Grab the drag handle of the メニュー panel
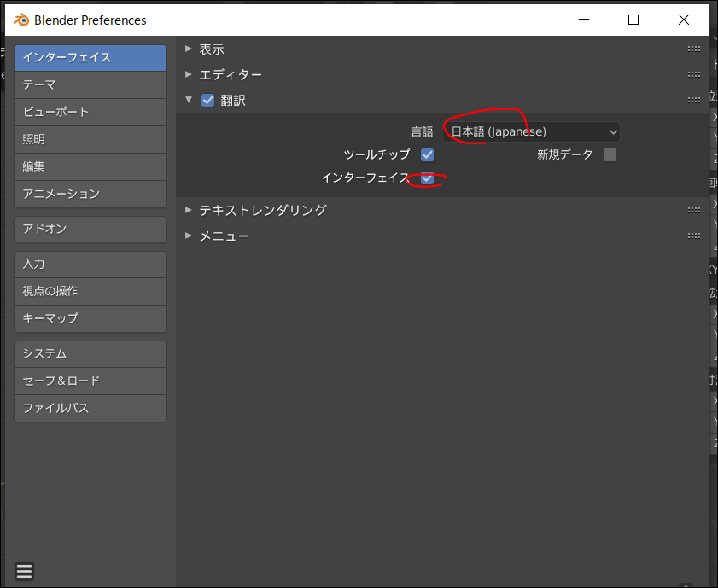Viewport: 718px width, 588px height. click(694, 236)
